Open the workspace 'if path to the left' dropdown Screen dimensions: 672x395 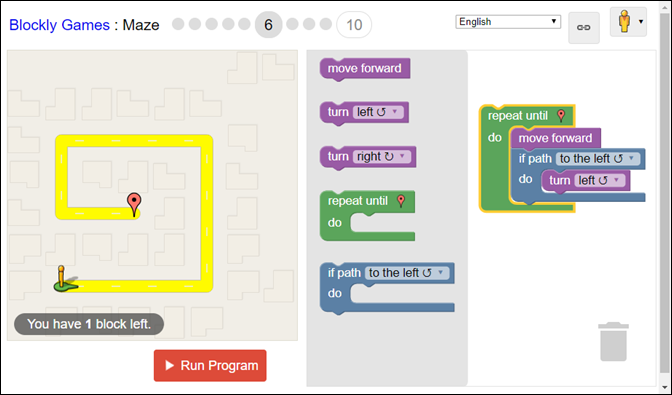coord(597,159)
